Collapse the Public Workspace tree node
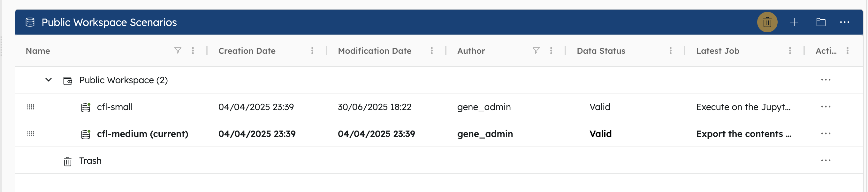The width and height of the screenshot is (868, 192). point(49,80)
